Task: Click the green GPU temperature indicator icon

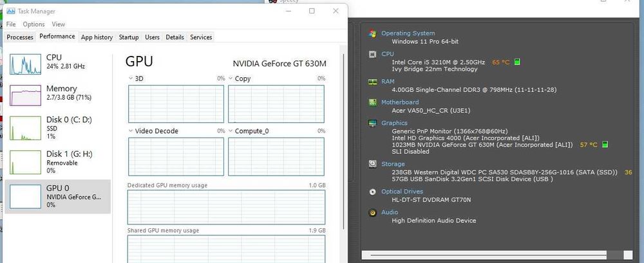Action: [605, 145]
